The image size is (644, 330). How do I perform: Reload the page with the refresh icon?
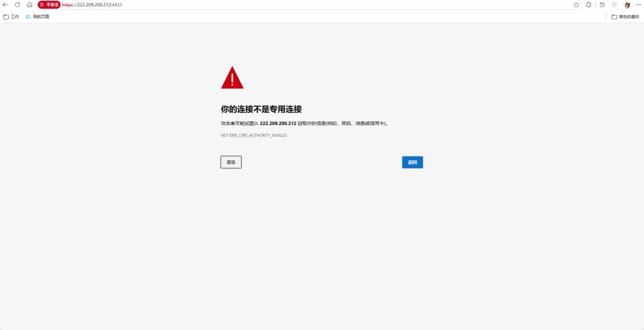coord(17,5)
